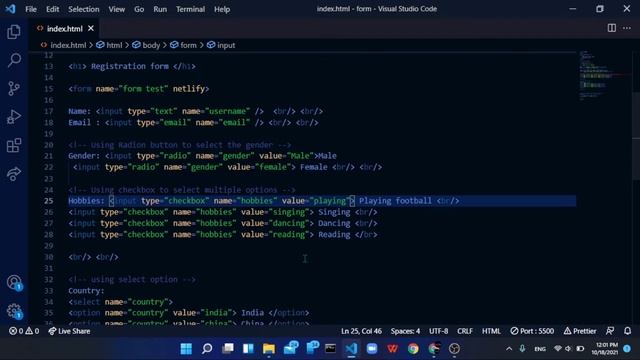
Task: Open the errors and warnings problems indicator
Action: pos(24,331)
